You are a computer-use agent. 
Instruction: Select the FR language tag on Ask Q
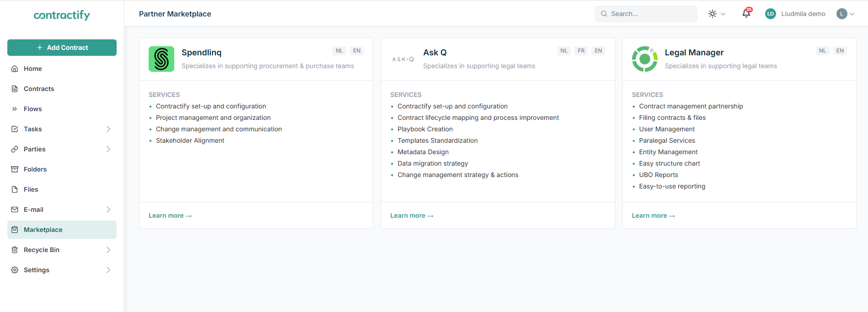point(581,51)
